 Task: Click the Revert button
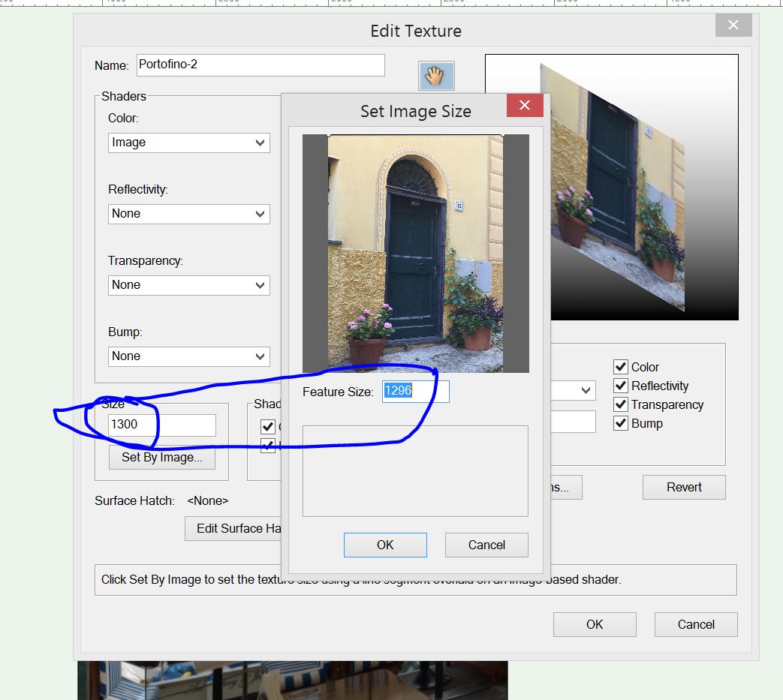684,487
